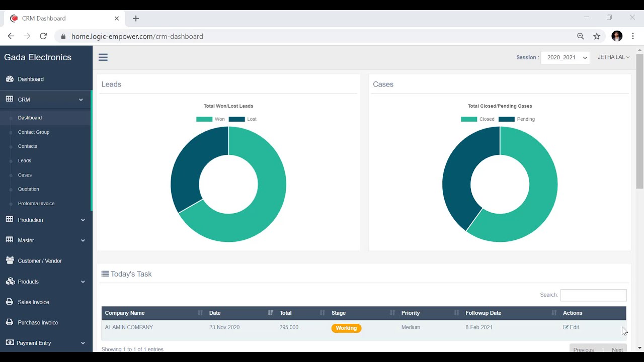Viewport: 644px width, 362px height.
Task: Toggle Lost legend in Leads chart
Action: [x=243, y=119]
